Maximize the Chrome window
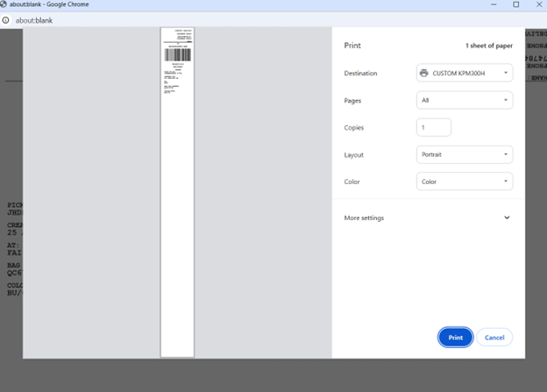This screenshot has width=547, height=392. point(515,5)
